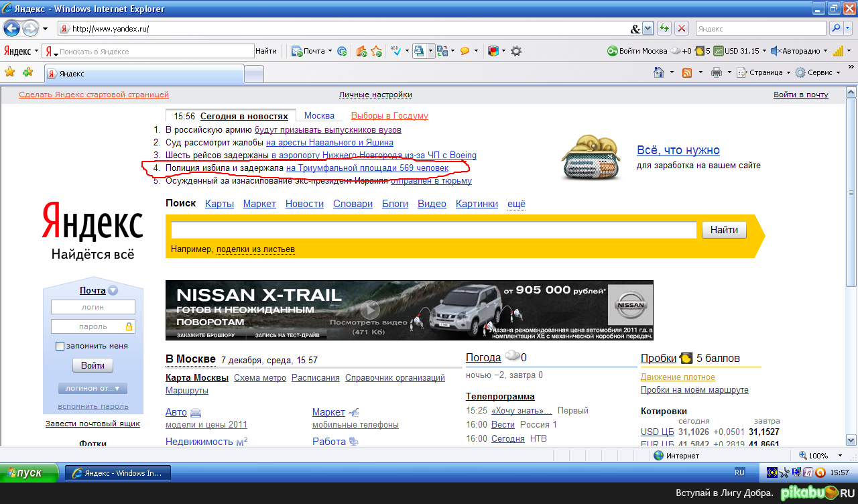This screenshot has width=858, height=504.
Task: Click the orange star bookmarks icon in Yandex Bar
Action: pos(377,51)
